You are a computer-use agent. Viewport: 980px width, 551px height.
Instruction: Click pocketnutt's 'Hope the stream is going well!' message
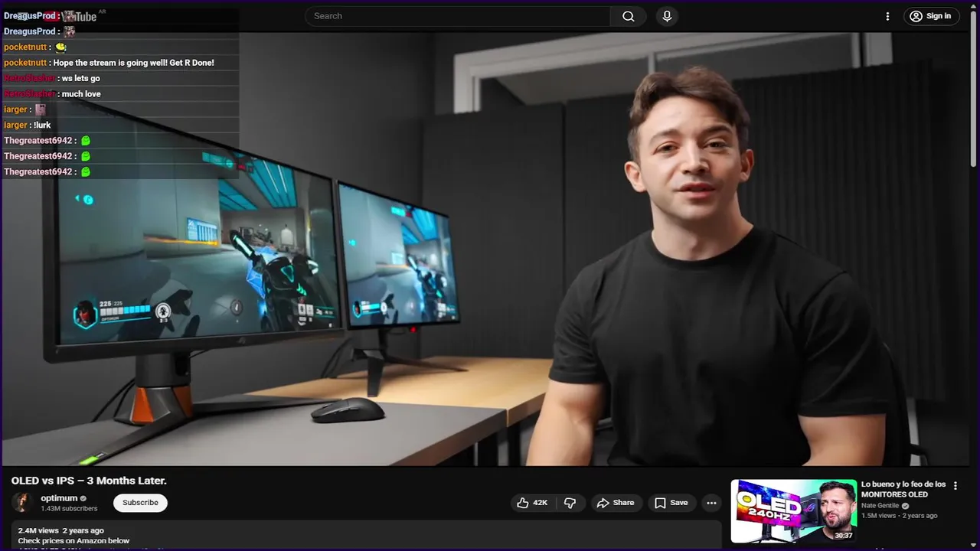(x=134, y=63)
